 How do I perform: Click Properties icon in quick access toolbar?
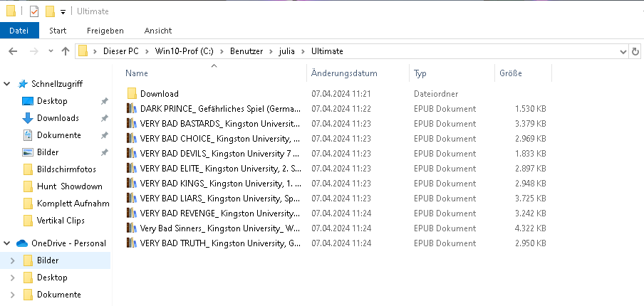point(34,11)
